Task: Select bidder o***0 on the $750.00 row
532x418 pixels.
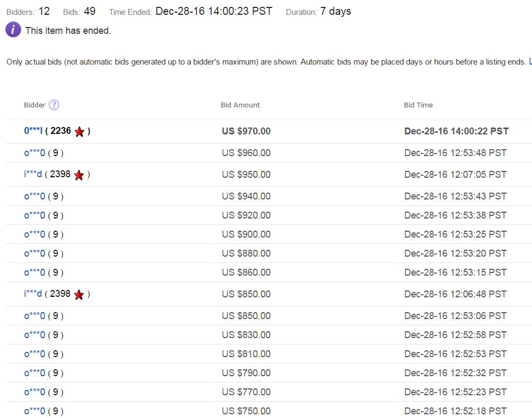Action: pos(34,411)
